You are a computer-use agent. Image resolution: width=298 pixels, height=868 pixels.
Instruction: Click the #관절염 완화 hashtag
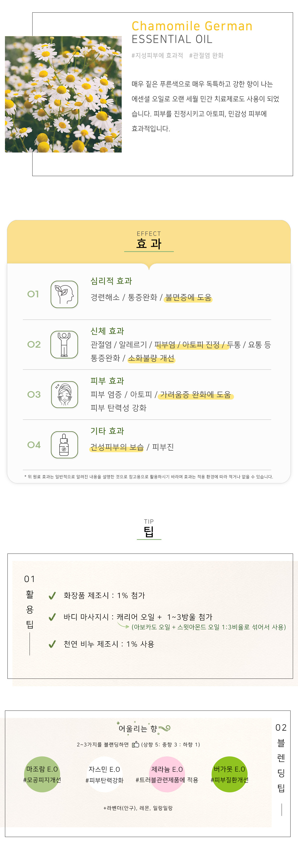click(x=206, y=56)
